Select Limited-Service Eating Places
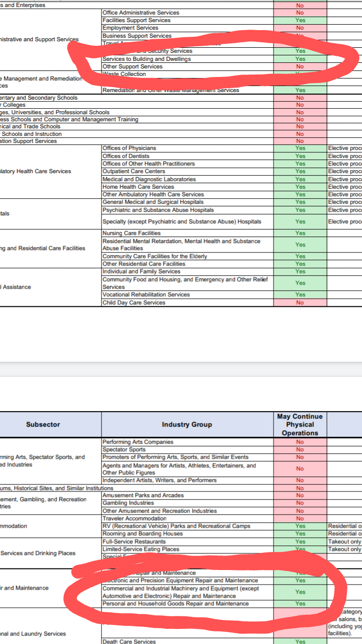 (x=188, y=549)
